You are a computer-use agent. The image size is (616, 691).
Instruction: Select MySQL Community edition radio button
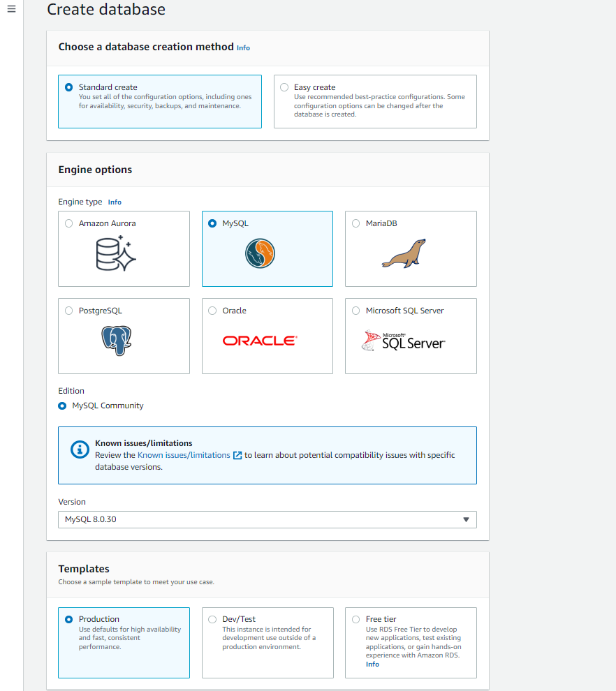pos(62,406)
